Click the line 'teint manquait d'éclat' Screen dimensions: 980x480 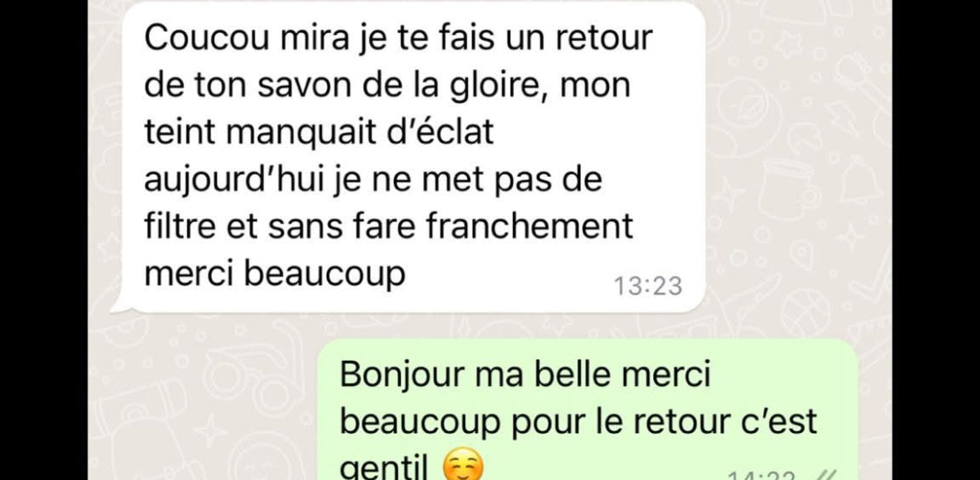(x=319, y=132)
